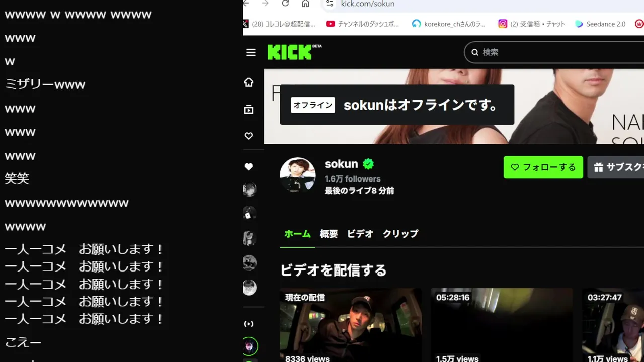The width and height of the screenshot is (644, 362).
Task: Switch to the 概要 tab
Action: point(329,234)
